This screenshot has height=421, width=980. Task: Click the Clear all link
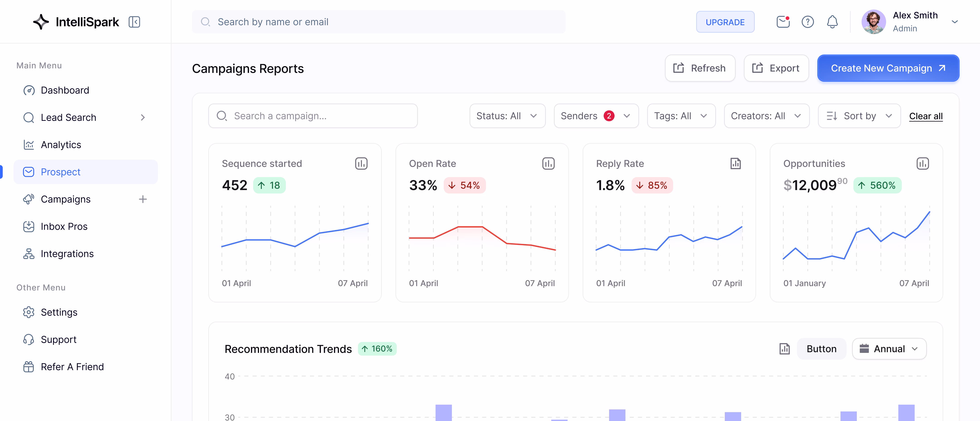tap(925, 116)
